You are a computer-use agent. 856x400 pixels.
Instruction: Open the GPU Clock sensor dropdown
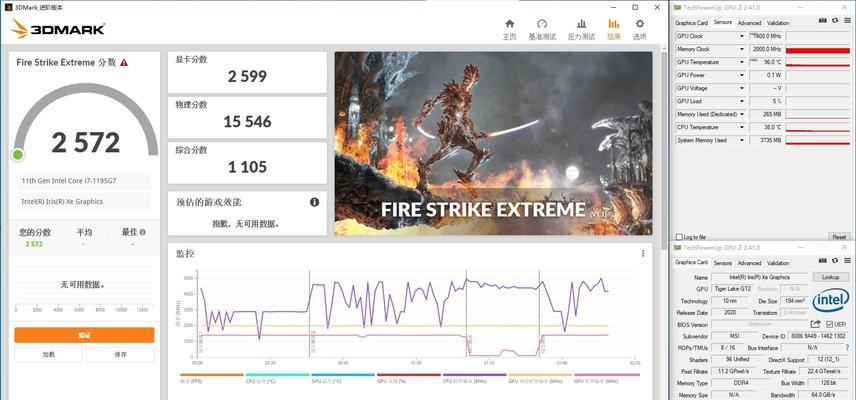pos(742,36)
